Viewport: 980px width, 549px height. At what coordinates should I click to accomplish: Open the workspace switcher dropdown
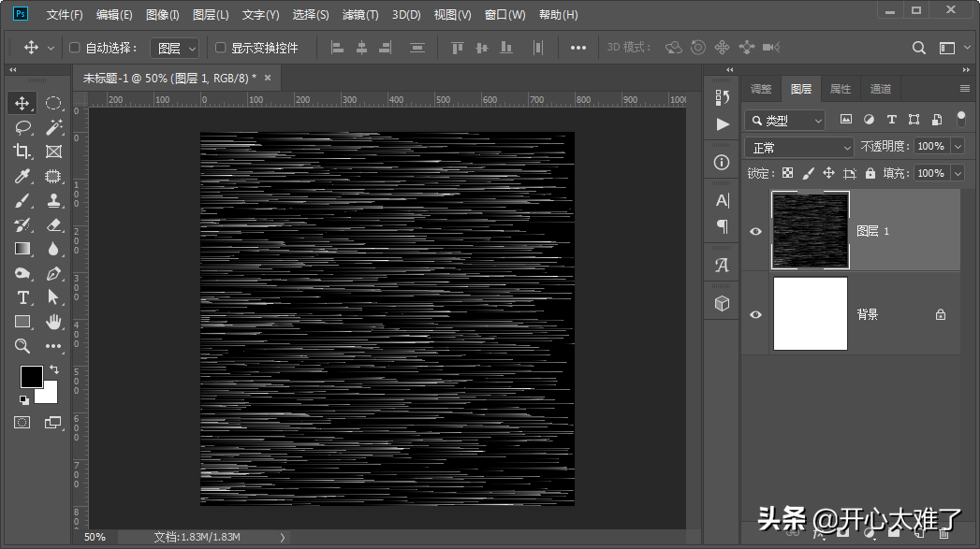coord(955,48)
